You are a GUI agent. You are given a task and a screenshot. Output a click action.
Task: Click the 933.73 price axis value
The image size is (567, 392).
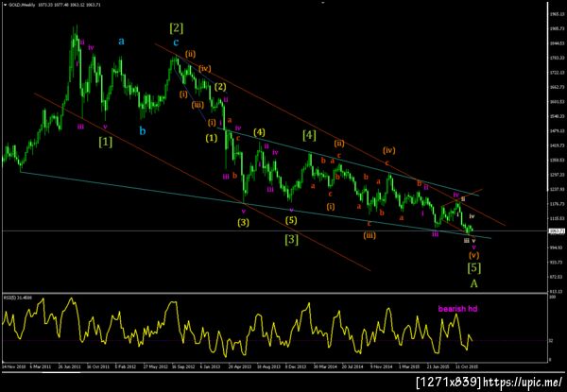(556, 263)
